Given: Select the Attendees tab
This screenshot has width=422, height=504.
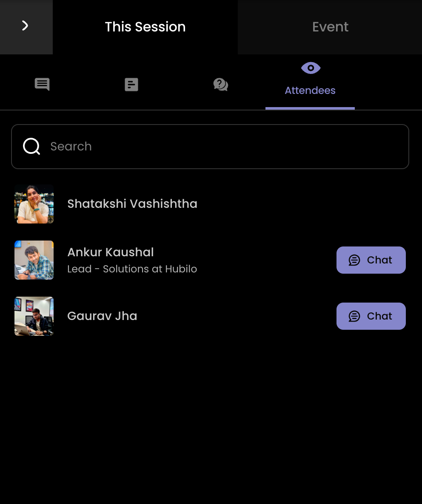Looking at the screenshot, I should pyautogui.click(x=310, y=82).
